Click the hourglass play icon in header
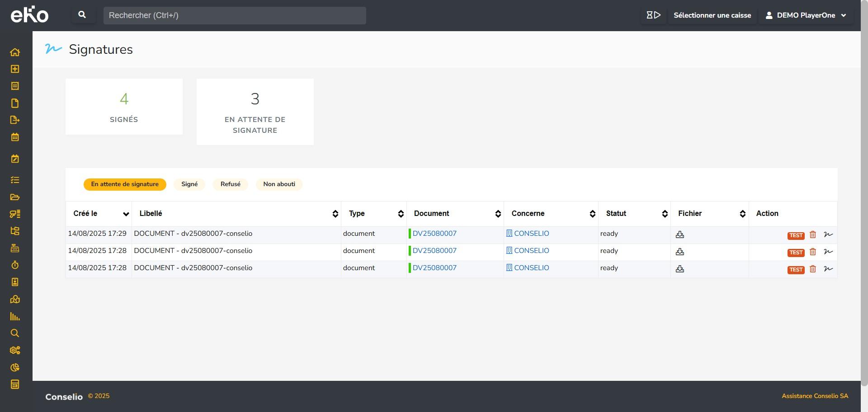The image size is (868, 412). pyautogui.click(x=653, y=15)
